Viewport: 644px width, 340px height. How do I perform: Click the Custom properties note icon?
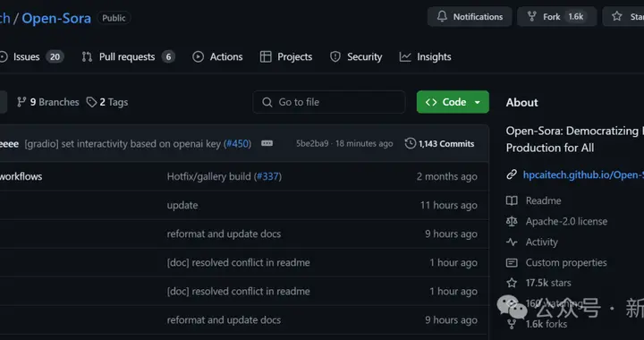(x=512, y=262)
